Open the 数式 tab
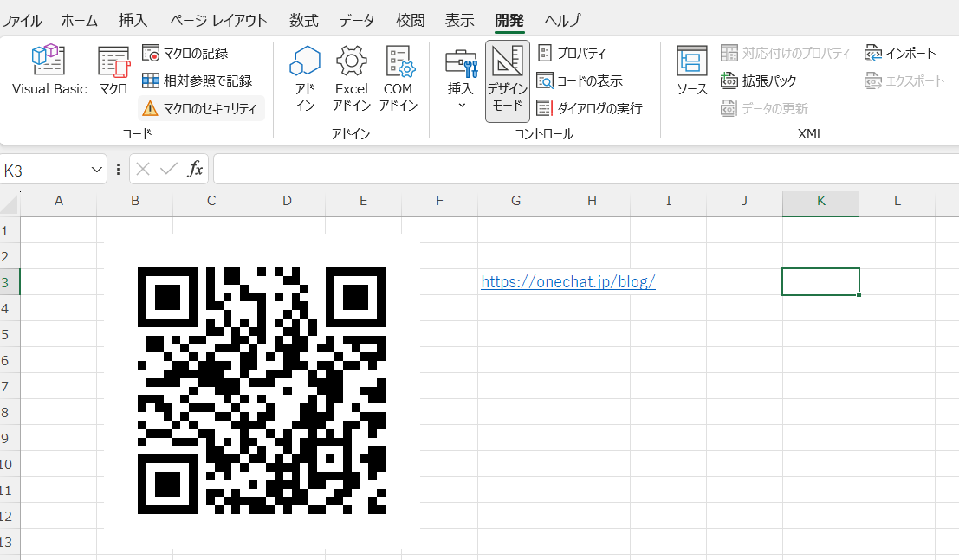The width and height of the screenshot is (959, 560). 304,20
